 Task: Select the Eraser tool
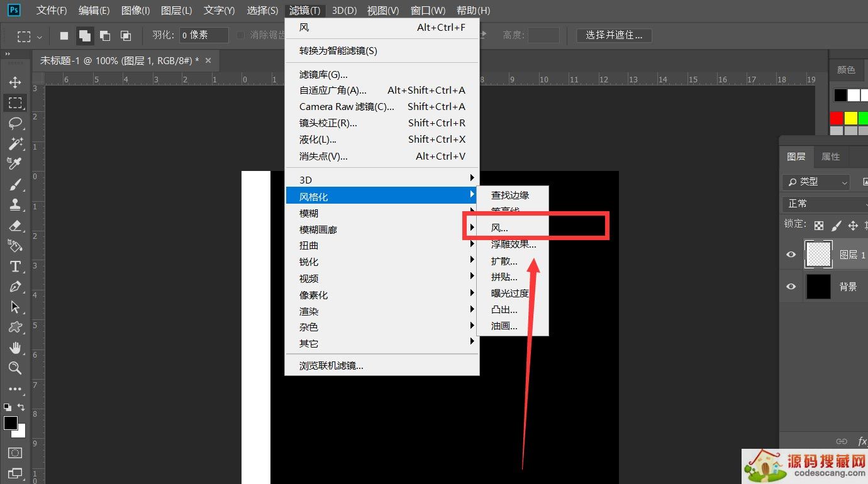[x=15, y=225]
